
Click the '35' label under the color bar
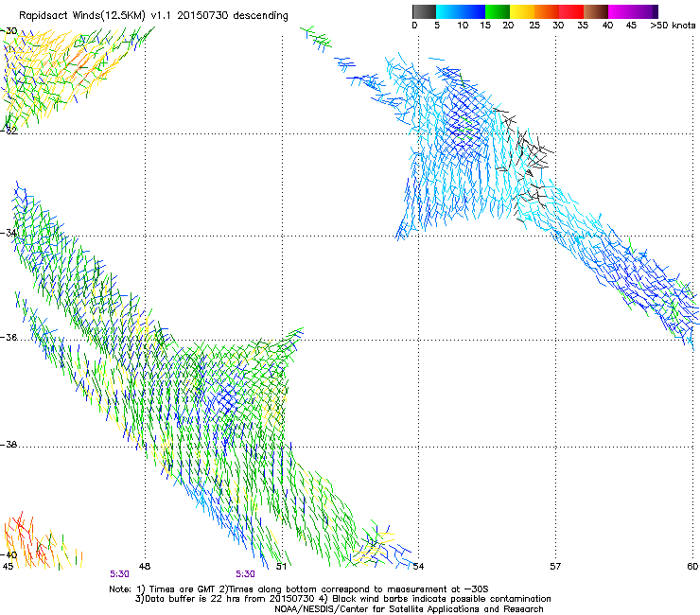[x=583, y=26]
